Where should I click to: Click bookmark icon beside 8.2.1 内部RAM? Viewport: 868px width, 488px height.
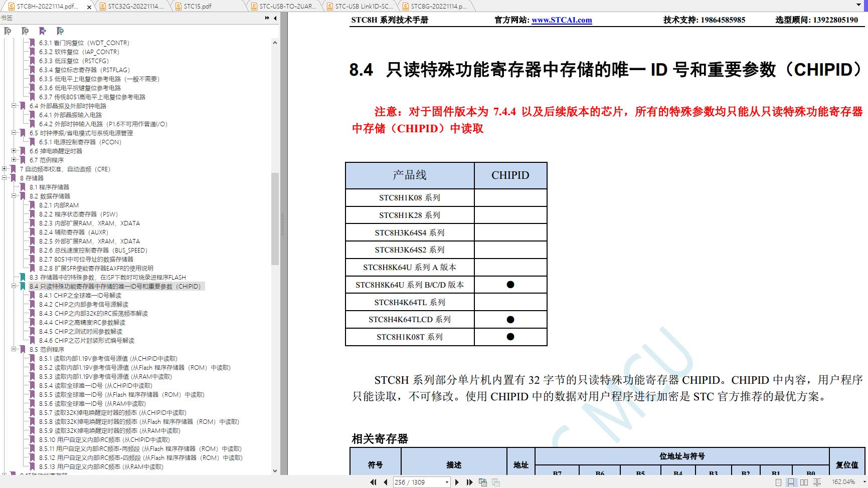[x=33, y=205]
